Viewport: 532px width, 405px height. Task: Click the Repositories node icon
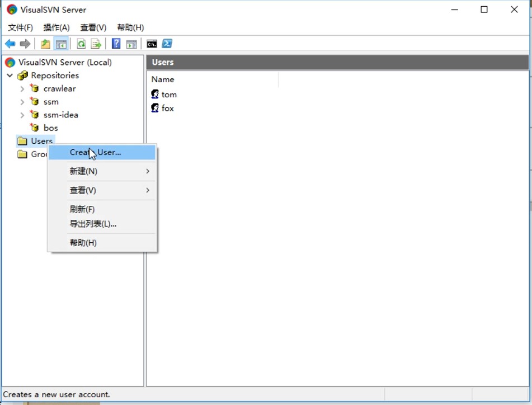coord(22,76)
